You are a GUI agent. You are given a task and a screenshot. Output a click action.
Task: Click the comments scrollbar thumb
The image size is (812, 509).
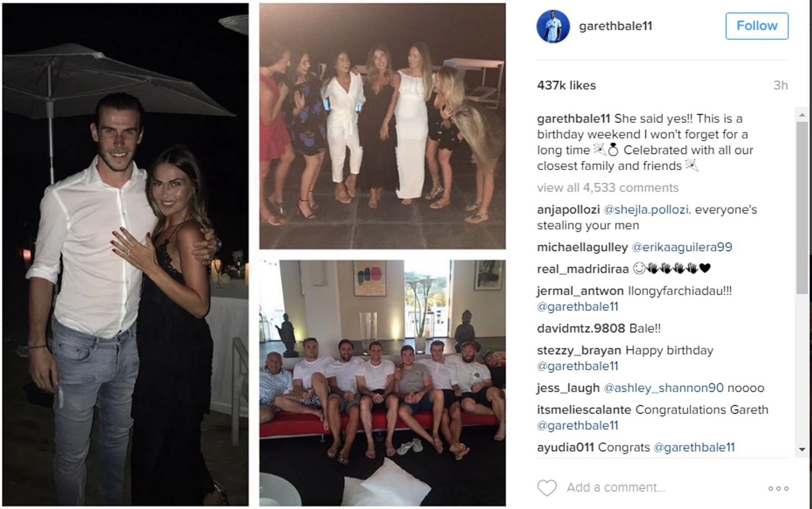coord(802,207)
